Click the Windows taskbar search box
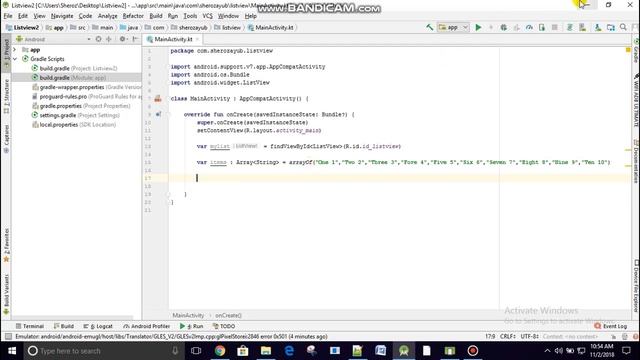Viewport: 640px width, 360px height. coord(104,351)
